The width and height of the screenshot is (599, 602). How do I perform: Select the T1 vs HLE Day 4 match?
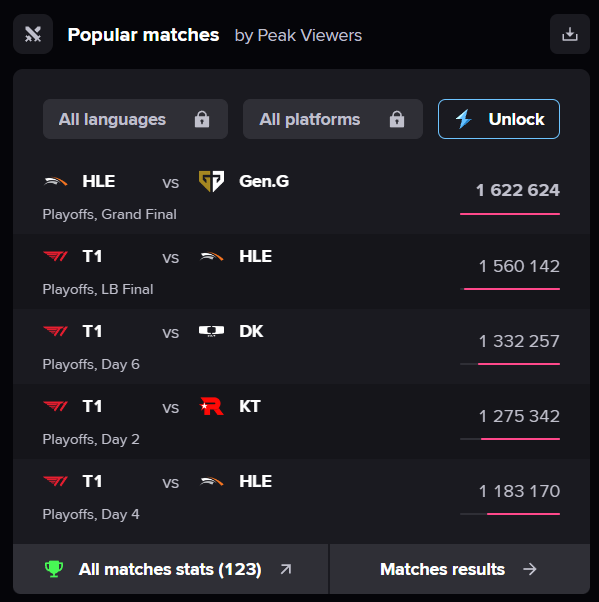click(301, 497)
